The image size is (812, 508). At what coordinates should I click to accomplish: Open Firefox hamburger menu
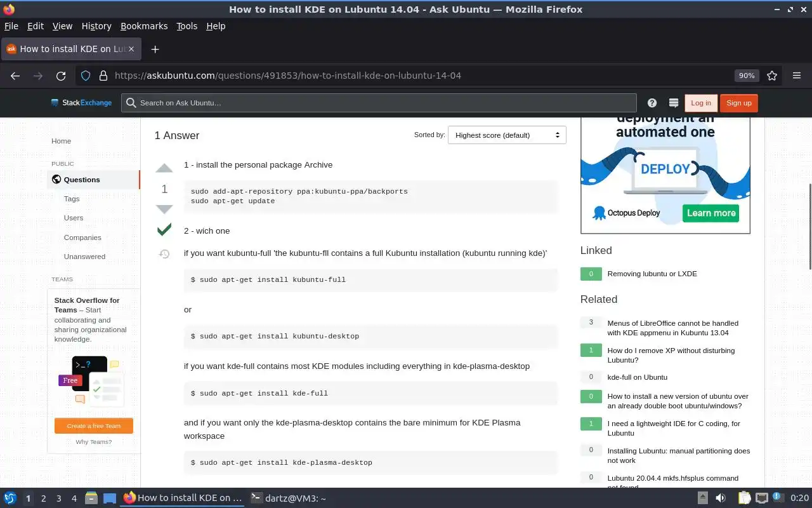tap(797, 76)
